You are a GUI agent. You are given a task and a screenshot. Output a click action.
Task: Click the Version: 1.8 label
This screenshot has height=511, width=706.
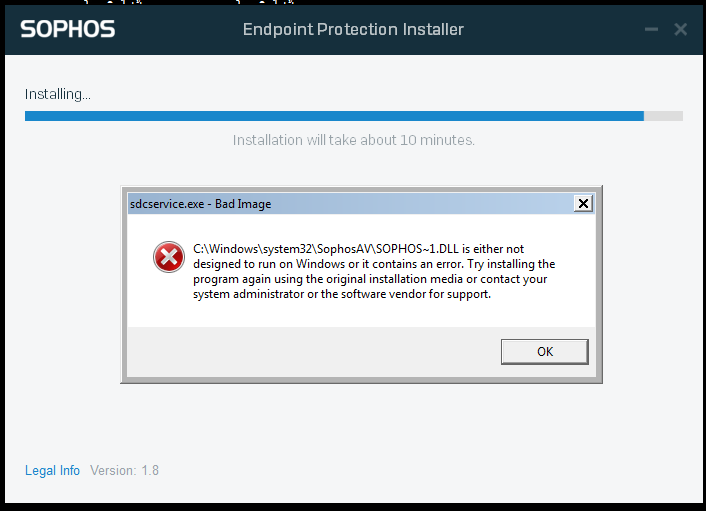[124, 470]
